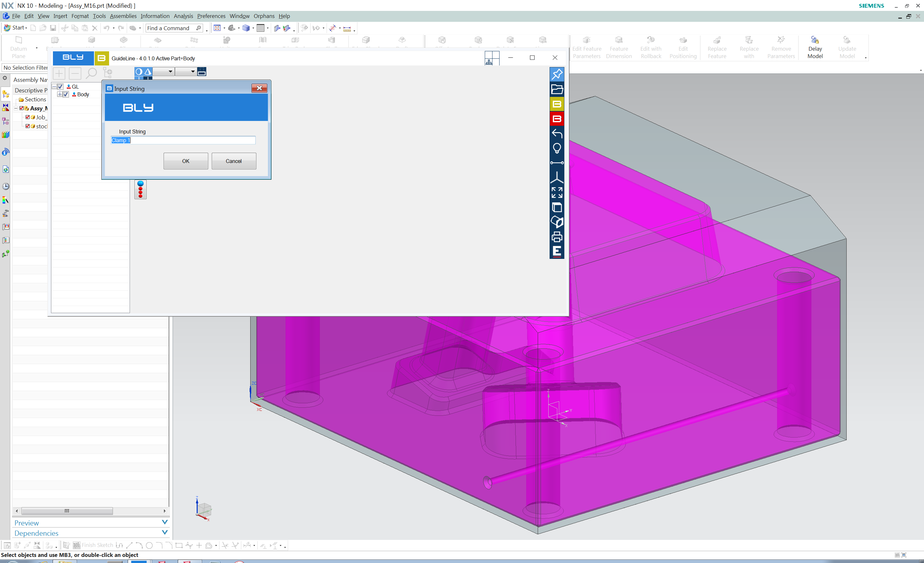Screen dimensions: 924x563
Task: Toggle the Assy_M checkbox in Assembly Navigator
Action: click(21, 108)
